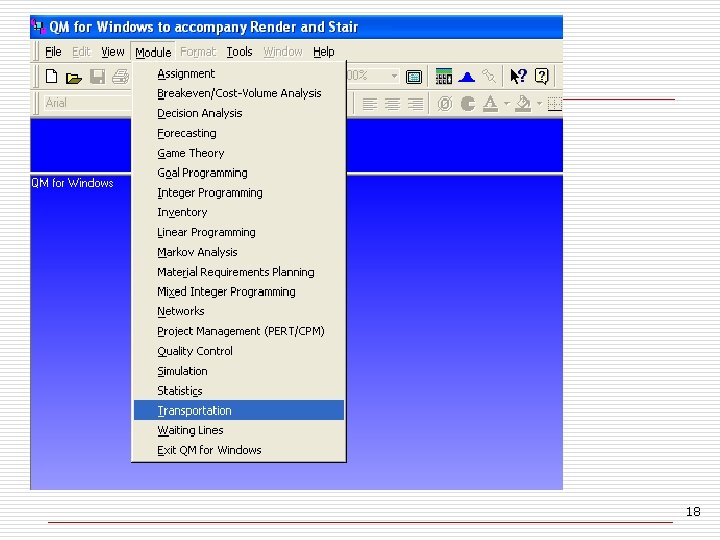Screen dimensions: 720x540
Task: Pick the Goal Programming module
Action: coord(239,173)
